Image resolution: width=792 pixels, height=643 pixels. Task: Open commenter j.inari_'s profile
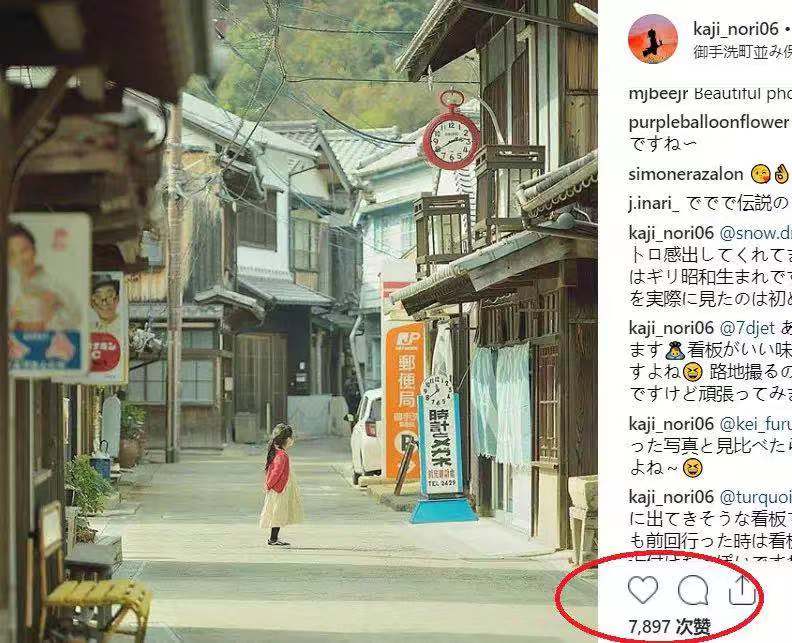click(654, 204)
